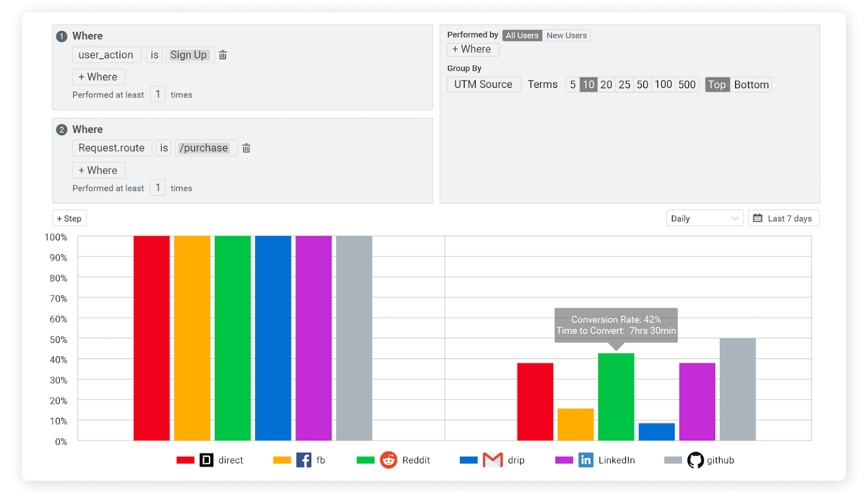Click the green Reddit bar in step 2

[616, 397]
